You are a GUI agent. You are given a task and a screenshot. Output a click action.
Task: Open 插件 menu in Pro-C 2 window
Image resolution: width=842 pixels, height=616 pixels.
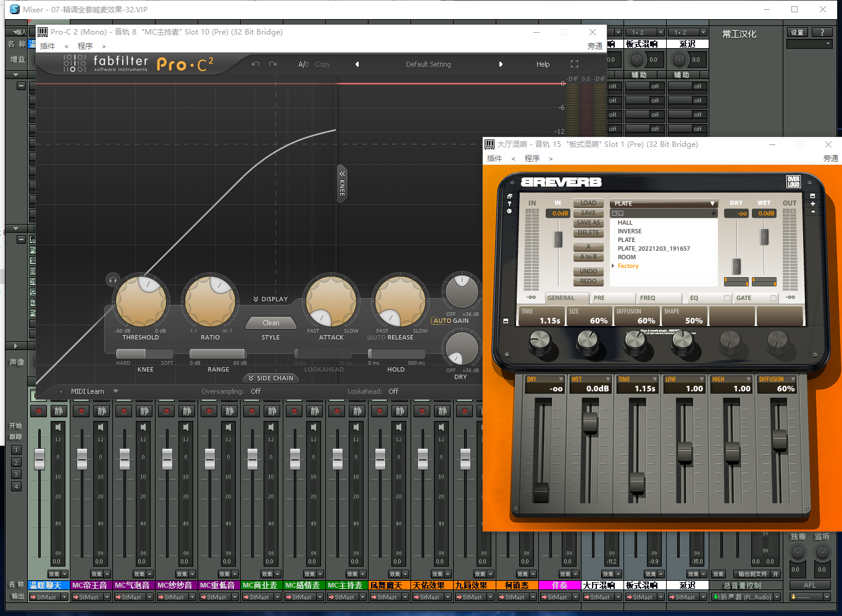[47, 46]
